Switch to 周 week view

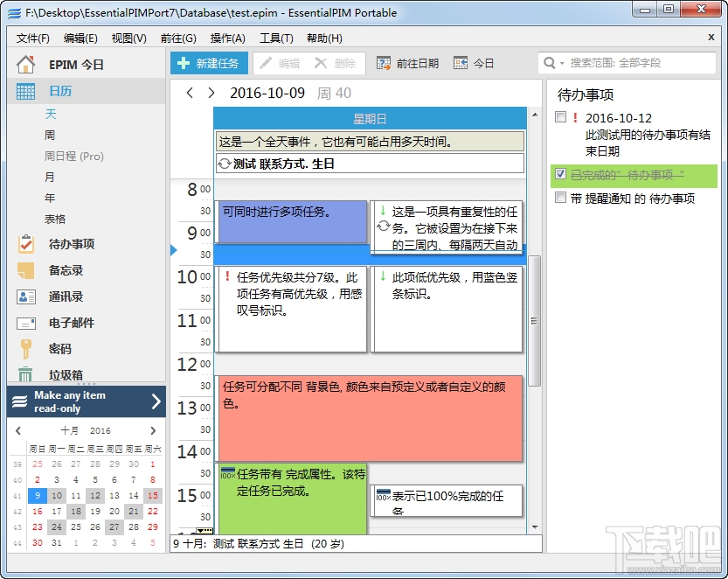tap(50, 136)
